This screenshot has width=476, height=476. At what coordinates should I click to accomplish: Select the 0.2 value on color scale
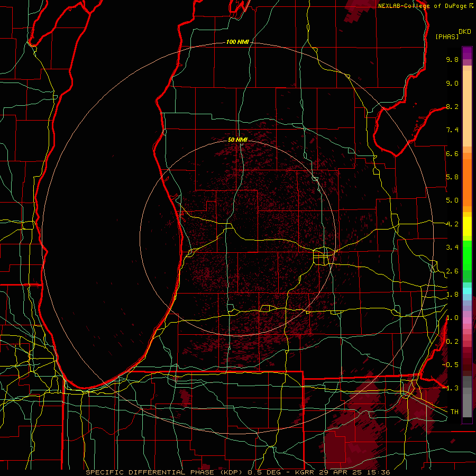click(x=452, y=342)
